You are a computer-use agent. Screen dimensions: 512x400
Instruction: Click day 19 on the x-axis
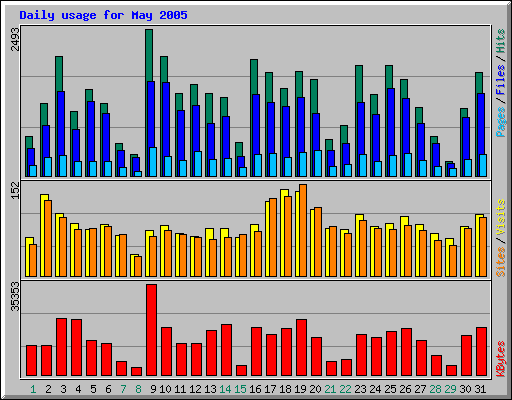tap(300, 389)
